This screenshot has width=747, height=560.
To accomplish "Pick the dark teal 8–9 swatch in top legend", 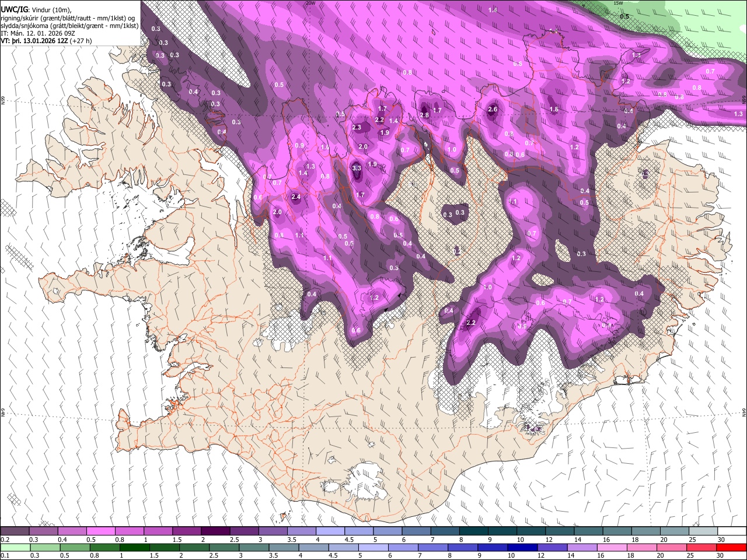I will (473, 531).
